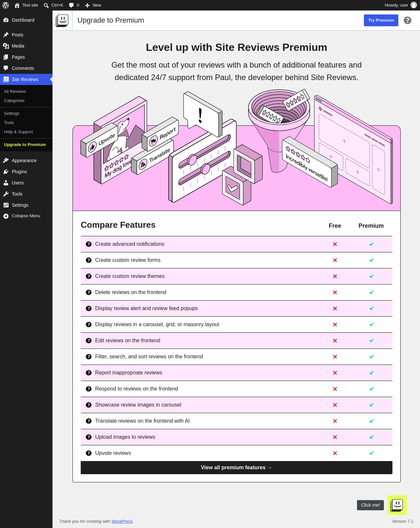This screenshot has width=420, height=528.
Task: Open Media library menu item
Action: click(x=26, y=46)
